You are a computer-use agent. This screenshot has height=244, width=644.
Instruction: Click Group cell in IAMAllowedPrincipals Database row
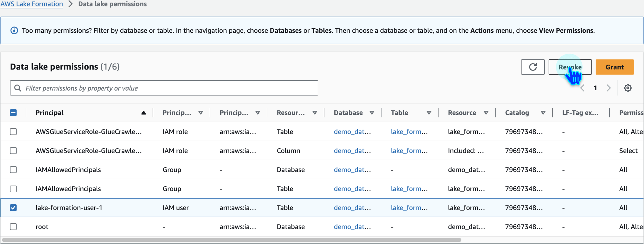172,170
